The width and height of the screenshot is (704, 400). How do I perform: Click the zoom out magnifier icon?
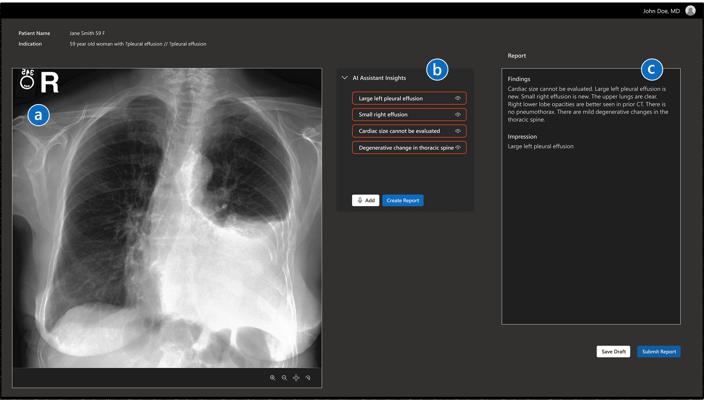(x=284, y=378)
